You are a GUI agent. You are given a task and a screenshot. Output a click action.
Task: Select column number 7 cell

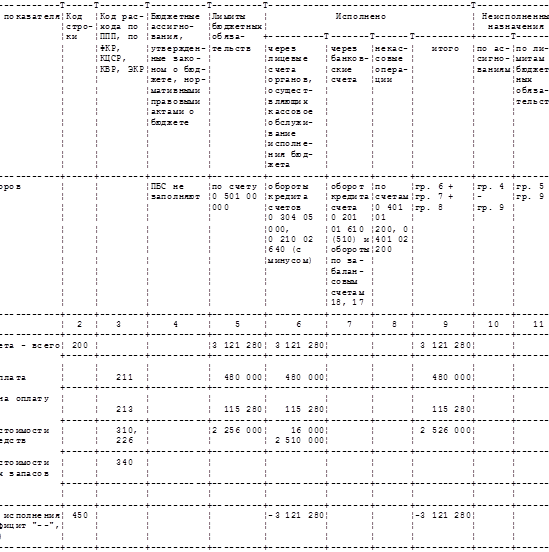pyautogui.click(x=349, y=324)
